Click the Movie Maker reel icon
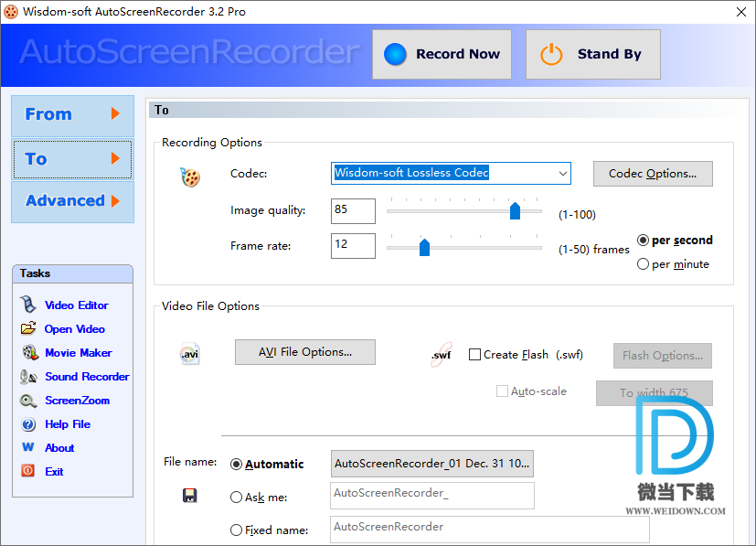 30,352
